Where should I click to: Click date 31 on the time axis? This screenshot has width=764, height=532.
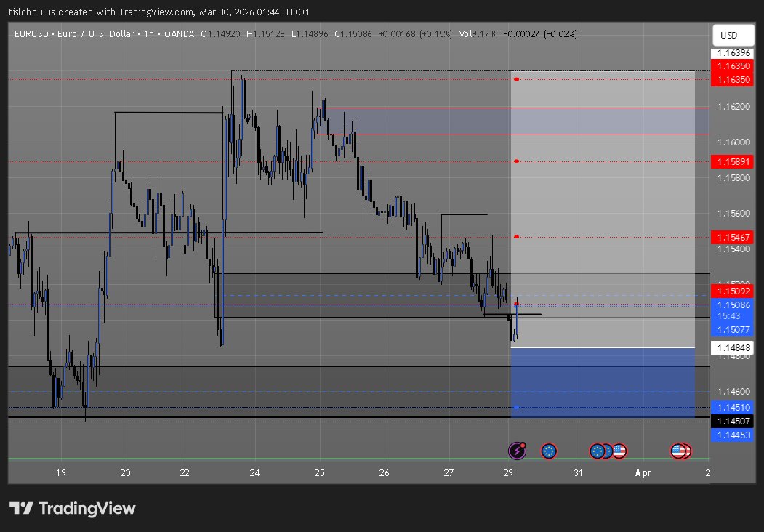578,472
